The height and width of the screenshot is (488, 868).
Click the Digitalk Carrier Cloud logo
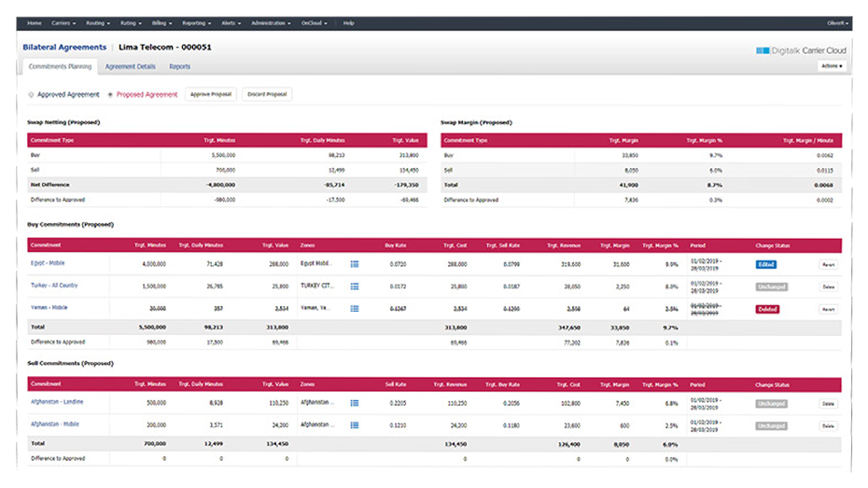801,50
